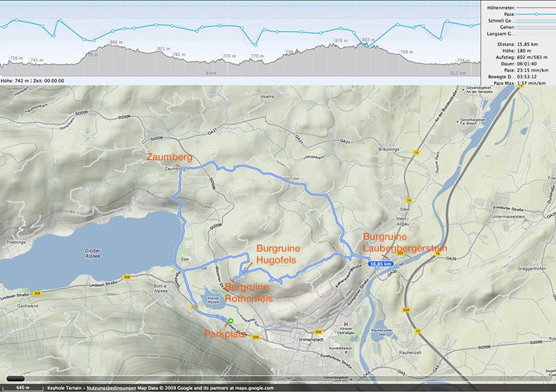Viewport: 556px width, 392px height.
Task: Click the green start marker near Parkplatz
Action: click(231, 320)
